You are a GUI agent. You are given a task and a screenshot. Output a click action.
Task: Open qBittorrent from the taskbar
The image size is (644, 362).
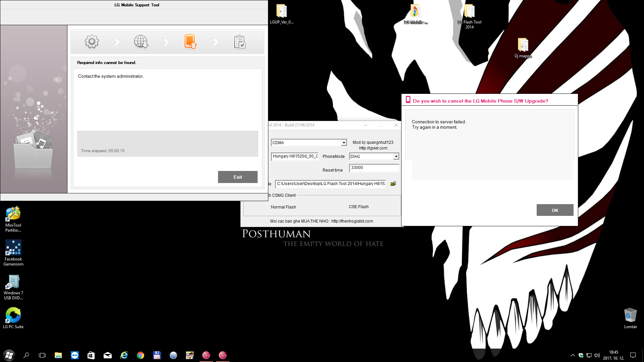pyautogui.click(x=173, y=355)
